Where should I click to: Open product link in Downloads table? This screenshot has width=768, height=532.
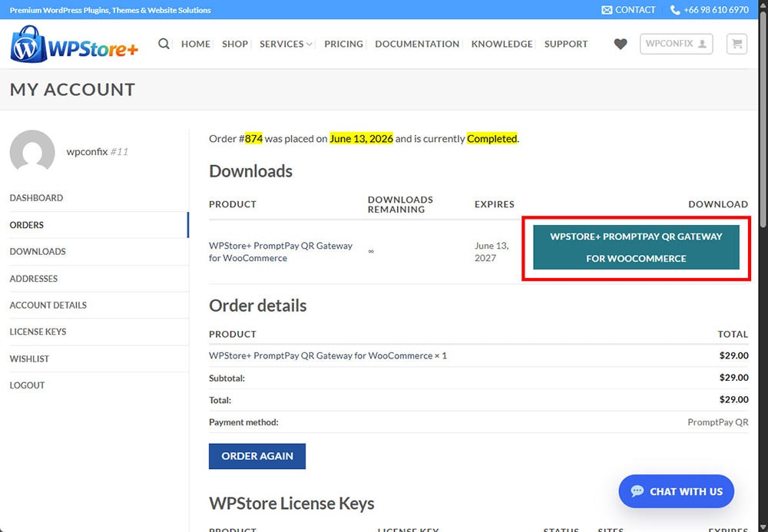click(x=280, y=252)
